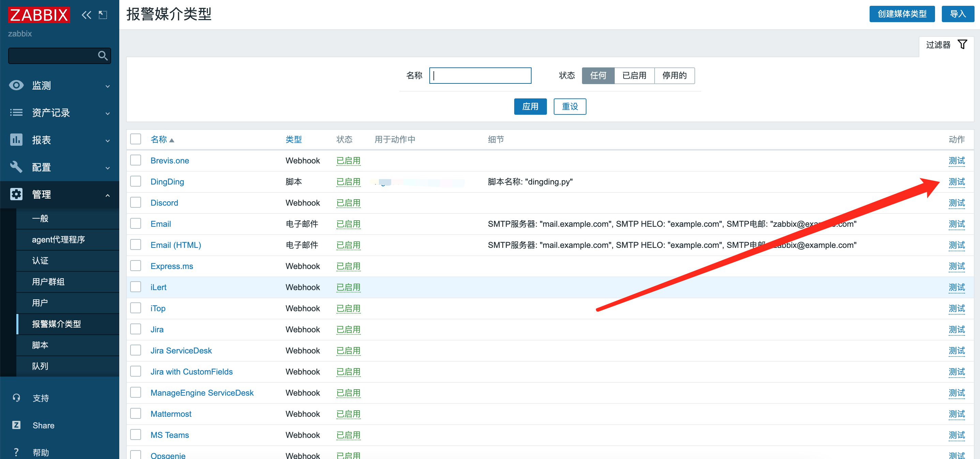Click the 重设 filter button

(x=569, y=107)
